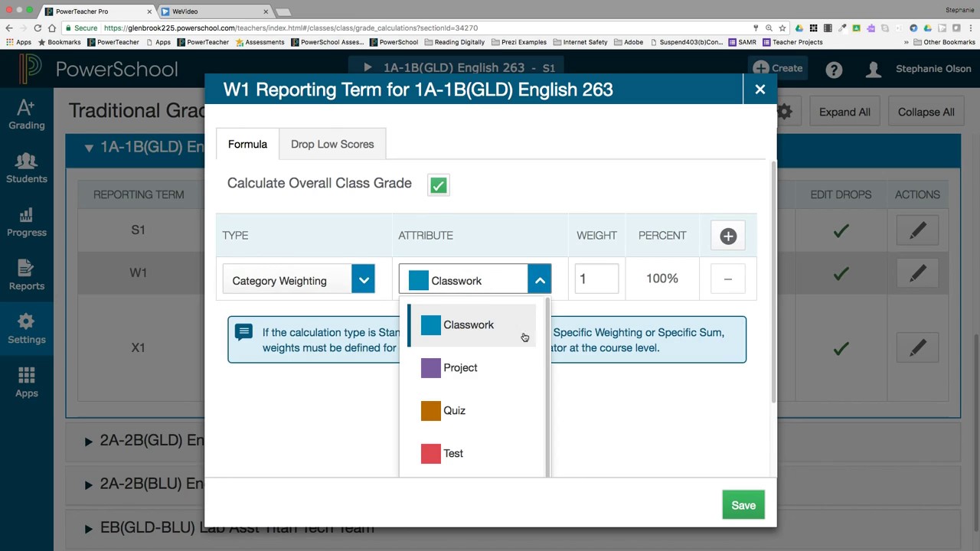Open the Apps grid in sidebar
The image size is (980, 551).
tap(26, 383)
